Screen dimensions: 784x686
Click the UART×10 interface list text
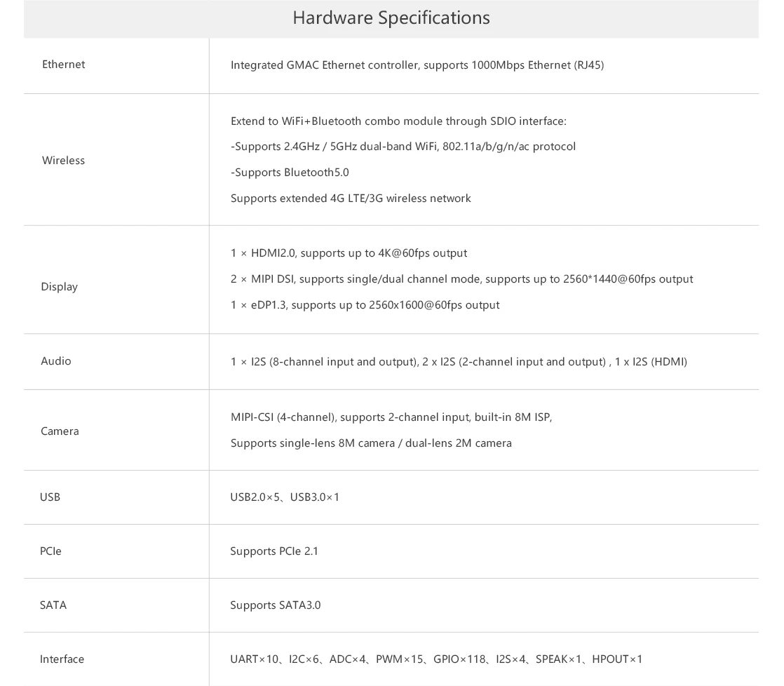(x=436, y=659)
